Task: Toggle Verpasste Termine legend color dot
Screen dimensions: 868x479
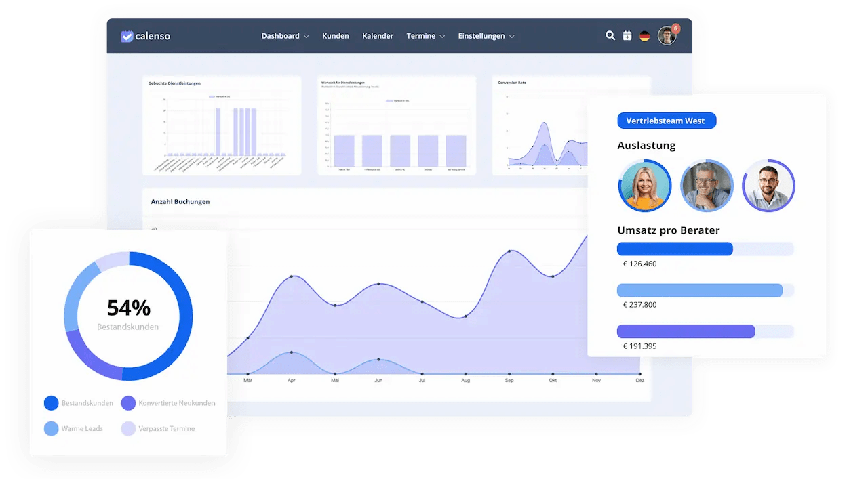Action: pos(128,428)
